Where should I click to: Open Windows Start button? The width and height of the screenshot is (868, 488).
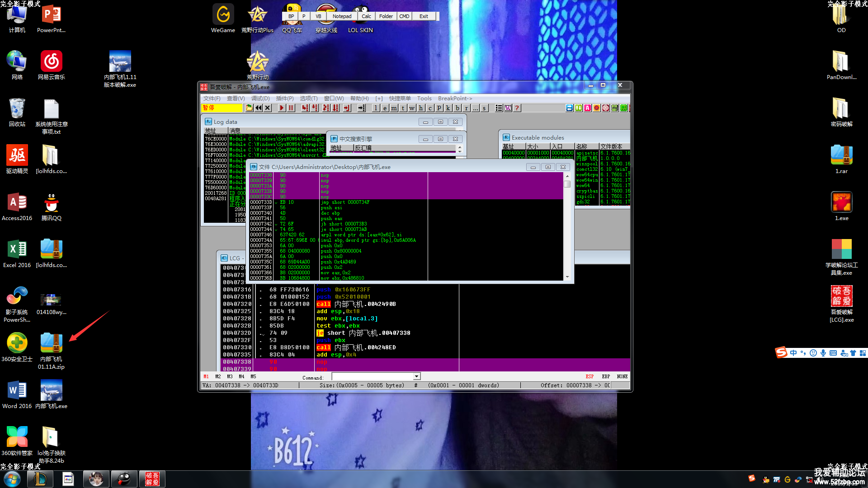[x=12, y=479]
